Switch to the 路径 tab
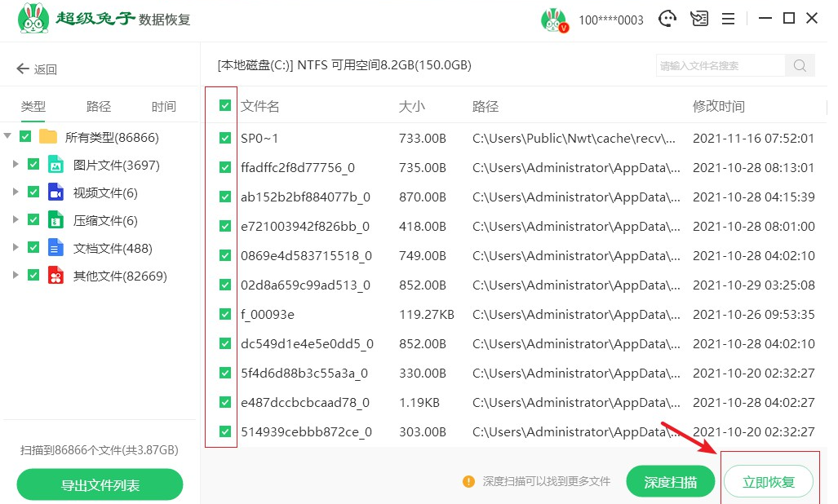 pyautogui.click(x=99, y=107)
